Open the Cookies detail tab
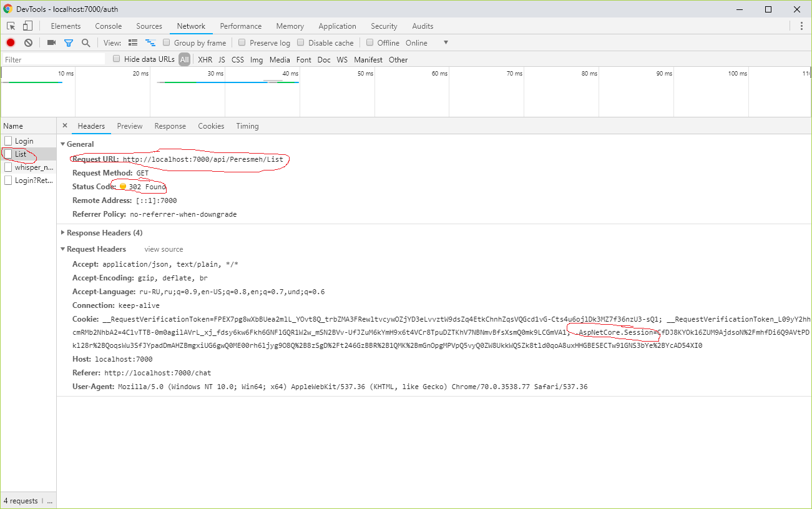The image size is (812, 509). click(x=211, y=126)
